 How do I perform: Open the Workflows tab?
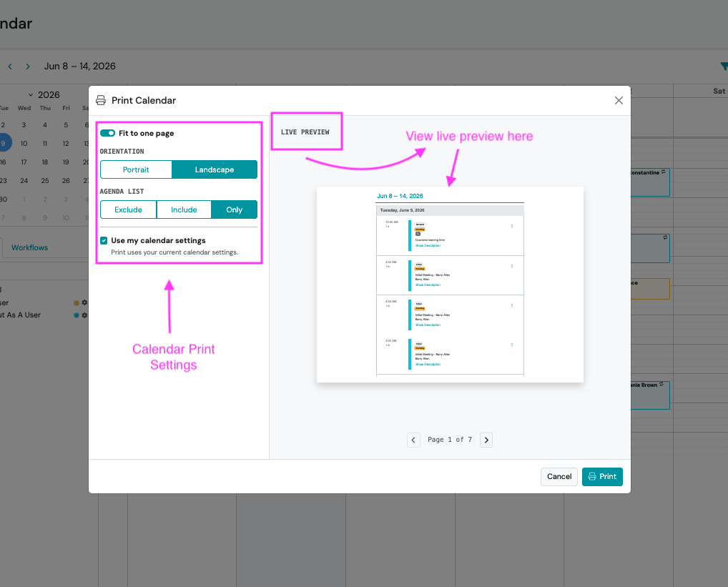30,248
